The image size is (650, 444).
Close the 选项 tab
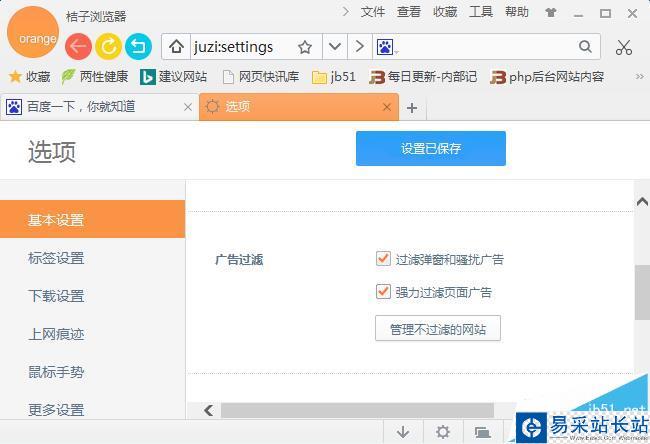point(387,107)
